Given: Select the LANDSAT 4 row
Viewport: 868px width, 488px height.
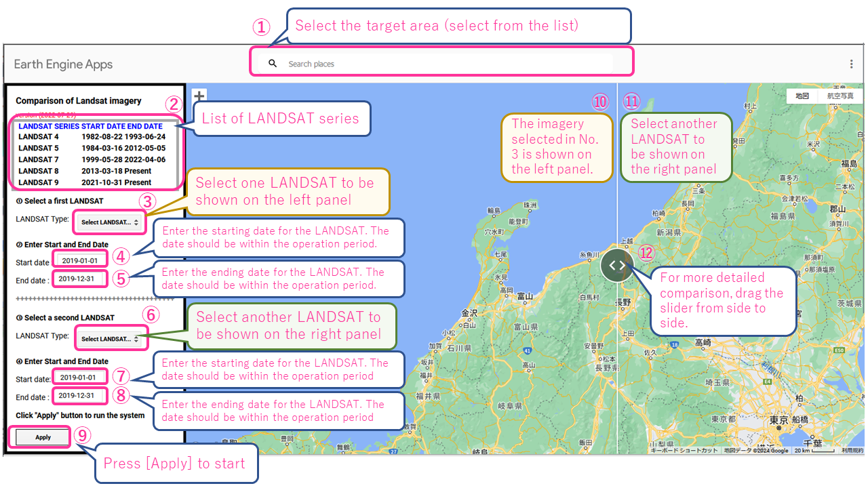Looking at the screenshot, I should (x=92, y=136).
